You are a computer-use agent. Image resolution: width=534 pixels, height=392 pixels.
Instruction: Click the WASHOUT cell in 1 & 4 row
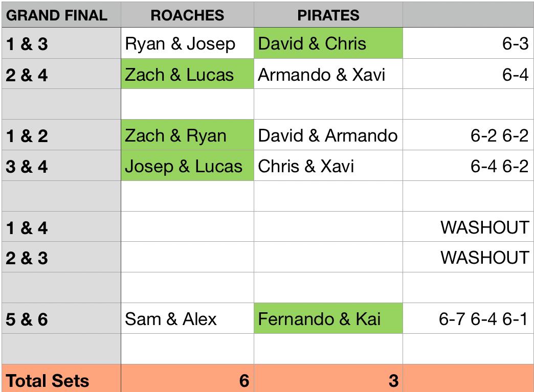coord(468,227)
